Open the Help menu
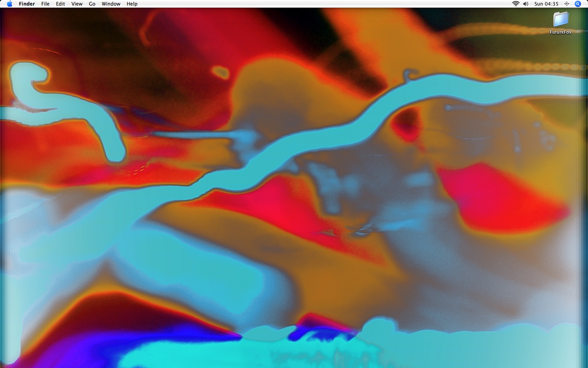Viewport: 588px width, 368px height. pyautogui.click(x=132, y=4)
